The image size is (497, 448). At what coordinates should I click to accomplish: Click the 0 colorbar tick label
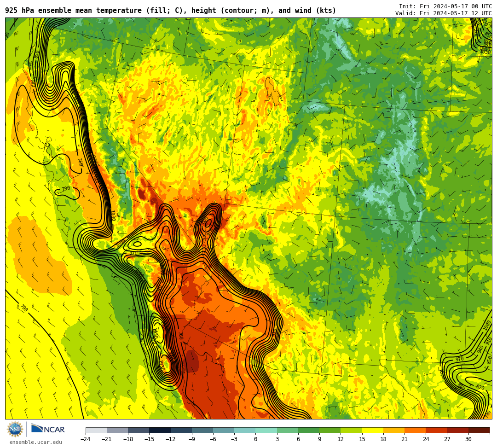tap(255, 439)
